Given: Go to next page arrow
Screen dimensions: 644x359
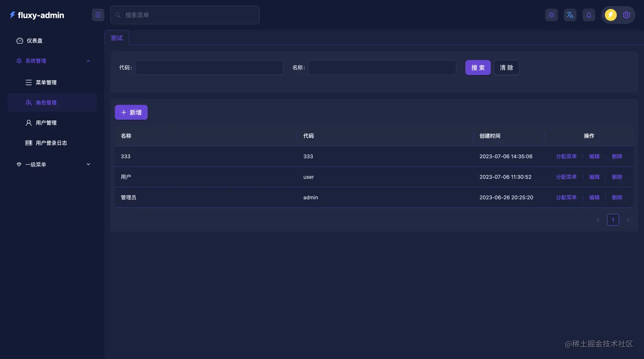Looking at the screenshot, I should 628,220.
